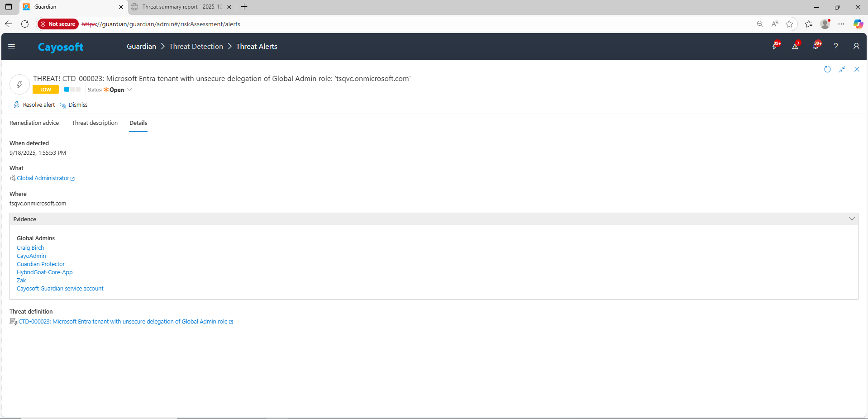Image resolution: width=868 pixels, height=419 pixels.
Task: Click the help question mark icon
Action: pyautogui.click(x=836, y=46)
